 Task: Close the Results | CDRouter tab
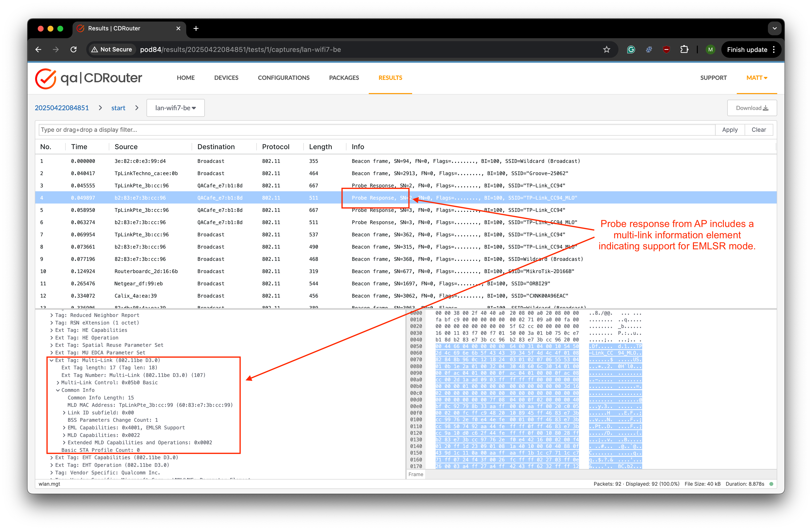pos(178,28)
